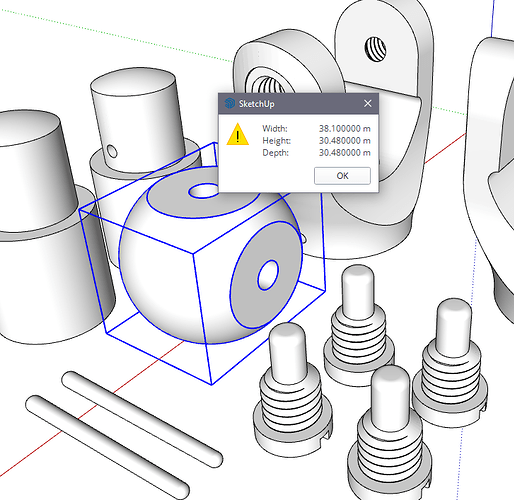Close the SketchUp dialog with the X
This screenshot has width=514, height=500.
[368, 104]
